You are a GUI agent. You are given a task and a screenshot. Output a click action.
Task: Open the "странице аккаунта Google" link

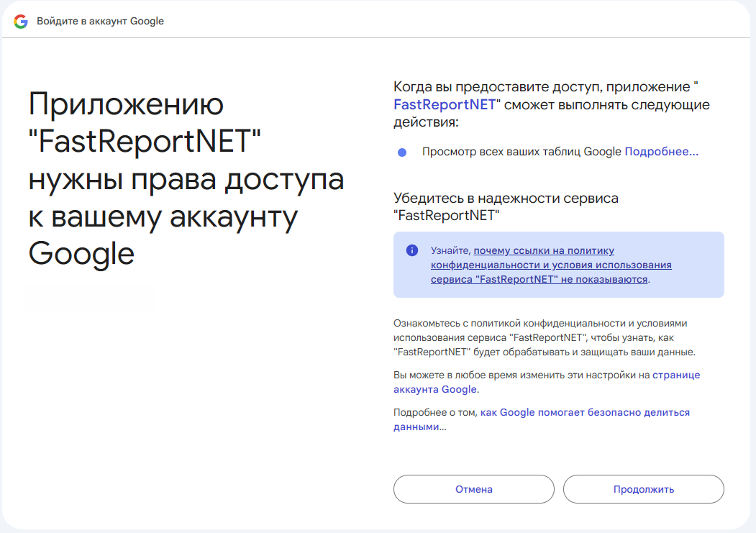click(675, 375)
